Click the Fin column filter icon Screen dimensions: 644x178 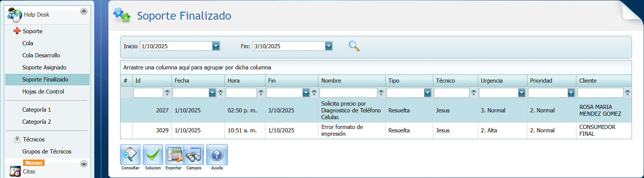pyautogui.click(x=314, y=93)
